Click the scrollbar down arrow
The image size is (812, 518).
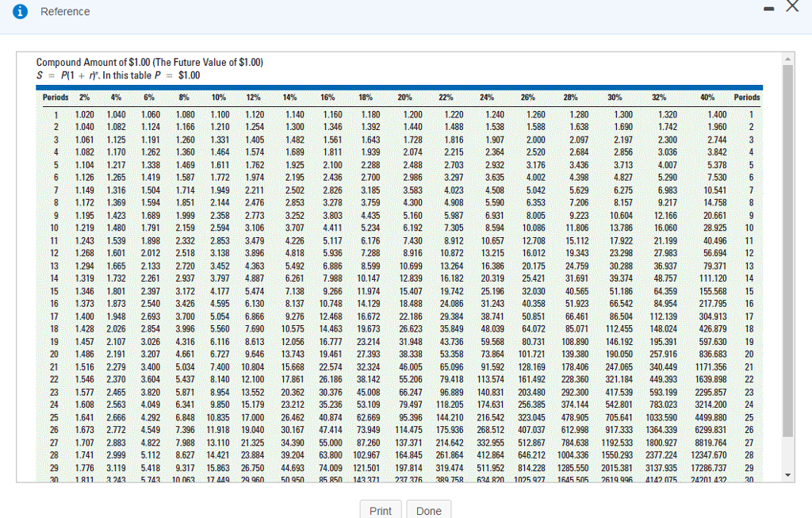787,475
